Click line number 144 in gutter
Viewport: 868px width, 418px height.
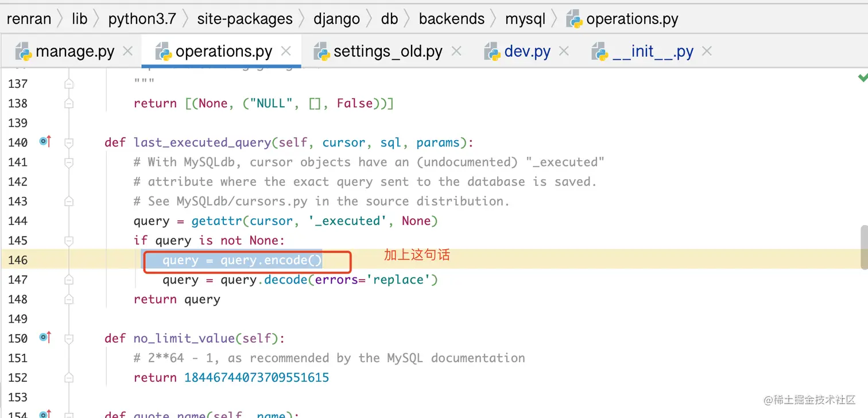pos(18,221)
